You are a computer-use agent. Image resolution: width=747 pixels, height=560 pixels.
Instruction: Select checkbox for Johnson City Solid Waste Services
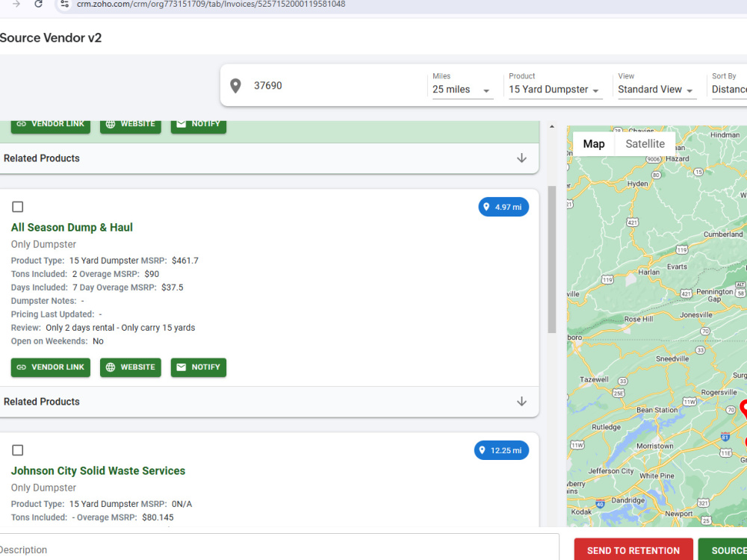18,450
